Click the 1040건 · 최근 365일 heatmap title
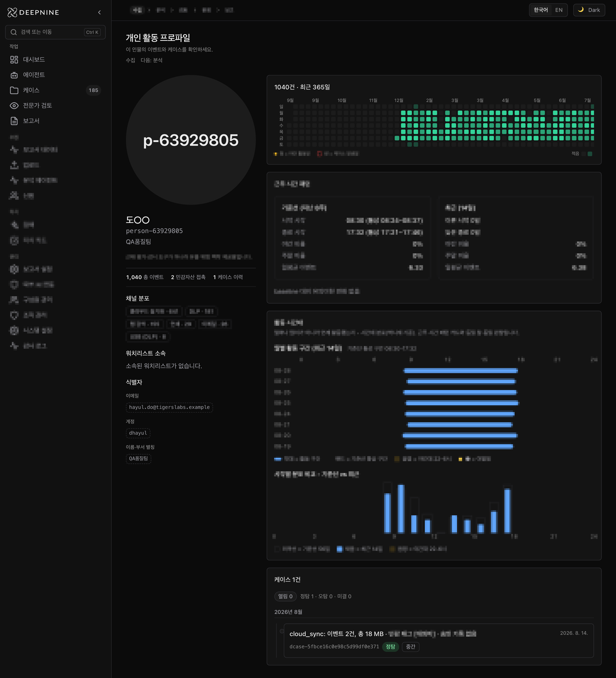 coord(302,87)
